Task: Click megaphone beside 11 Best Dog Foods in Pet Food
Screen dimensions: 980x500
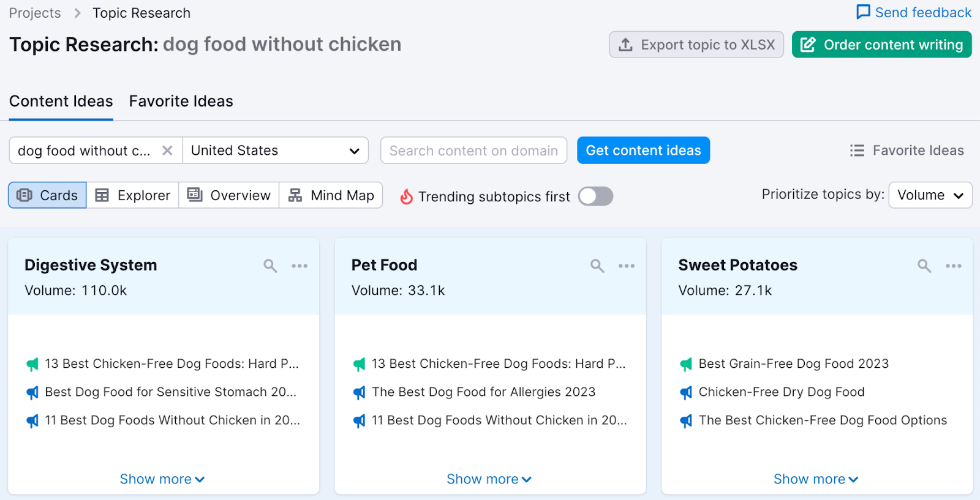Action: 360,421
